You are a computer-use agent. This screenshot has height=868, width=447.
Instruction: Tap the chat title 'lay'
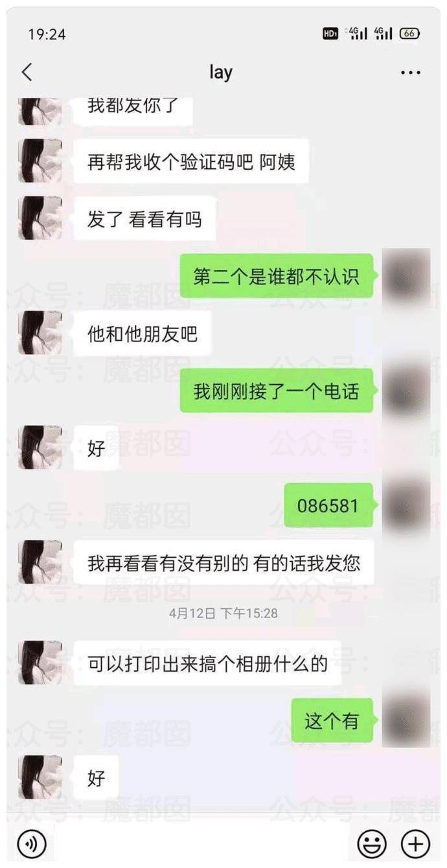[x=221, y=72]
